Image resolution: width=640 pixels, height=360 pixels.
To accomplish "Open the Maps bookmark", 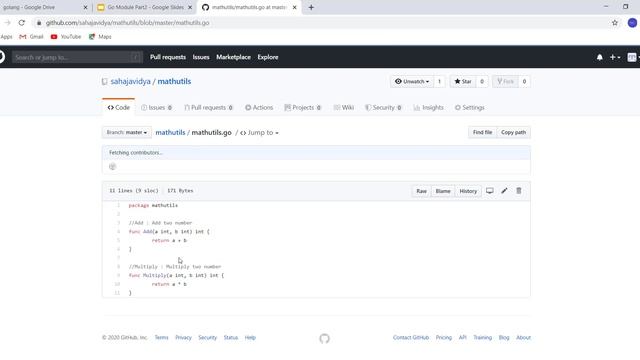I will [x=100, y=37].
